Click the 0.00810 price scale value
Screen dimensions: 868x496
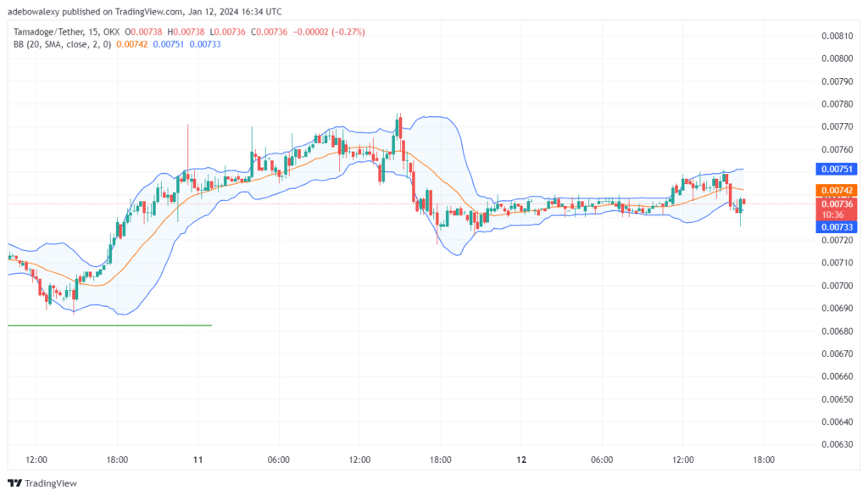837,36
